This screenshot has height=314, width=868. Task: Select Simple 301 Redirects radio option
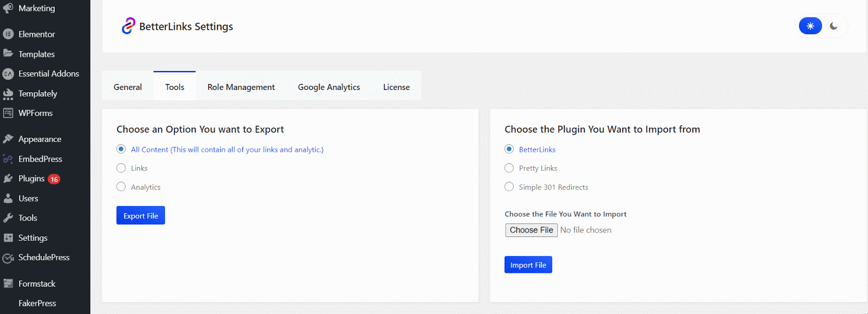[x=509, y=187]
